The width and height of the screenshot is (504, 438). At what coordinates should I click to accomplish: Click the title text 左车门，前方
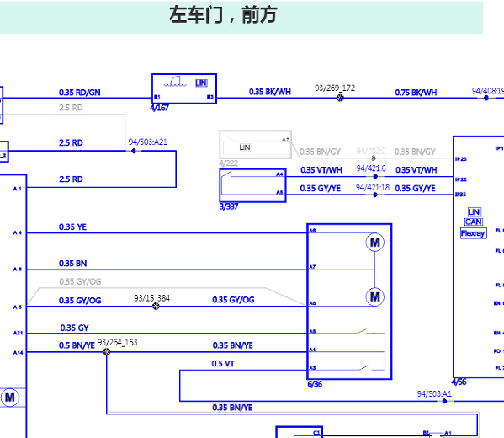pos(223,15)
